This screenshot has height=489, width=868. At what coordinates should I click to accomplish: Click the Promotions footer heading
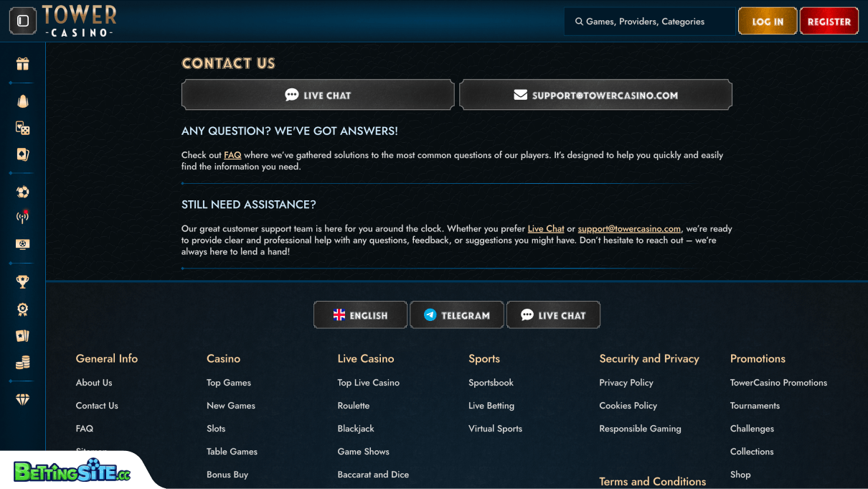(x=758, y=358)
